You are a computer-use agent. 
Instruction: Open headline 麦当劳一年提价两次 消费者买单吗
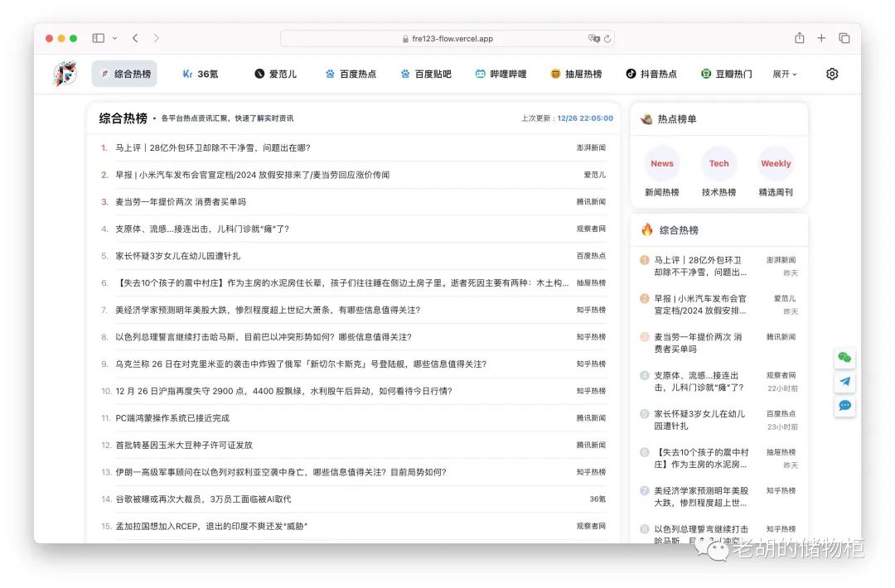pos(181,202)
